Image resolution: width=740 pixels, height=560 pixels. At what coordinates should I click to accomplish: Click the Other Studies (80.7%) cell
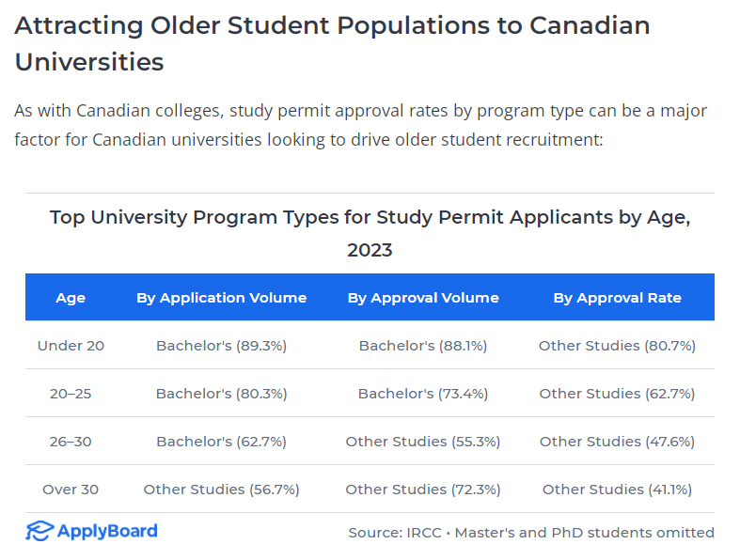point(617,346)
